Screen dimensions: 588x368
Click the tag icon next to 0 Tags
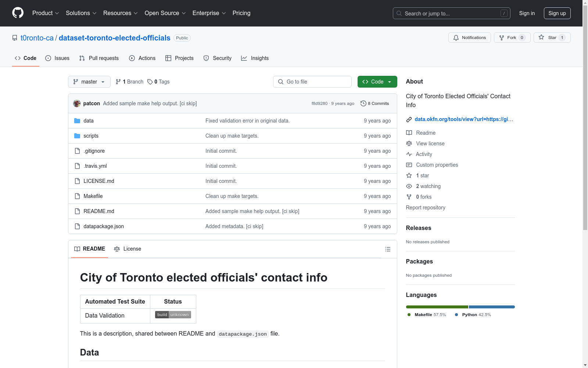coord(150,82)
